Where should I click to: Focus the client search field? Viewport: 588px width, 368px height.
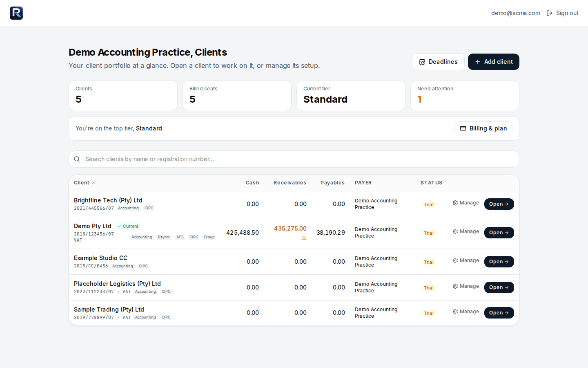coord(294,159)
